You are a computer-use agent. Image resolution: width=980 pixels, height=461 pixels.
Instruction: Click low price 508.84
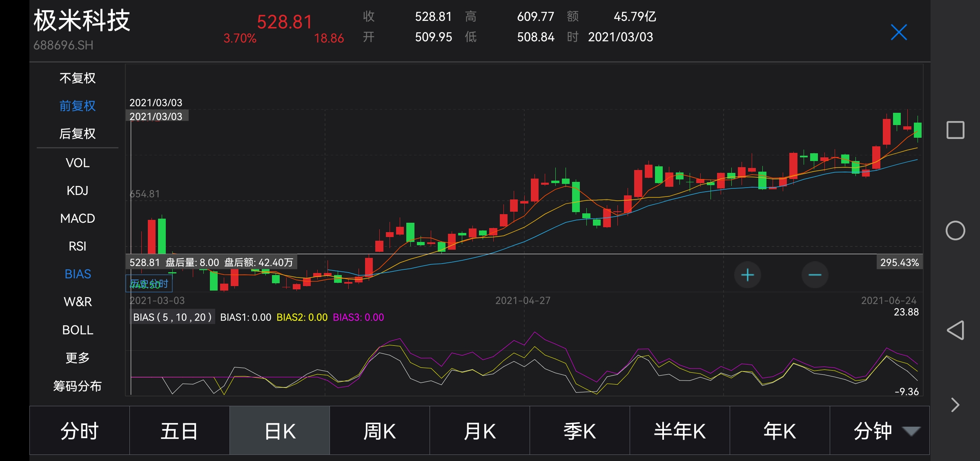pyautogui.click(x=536, y=37)
